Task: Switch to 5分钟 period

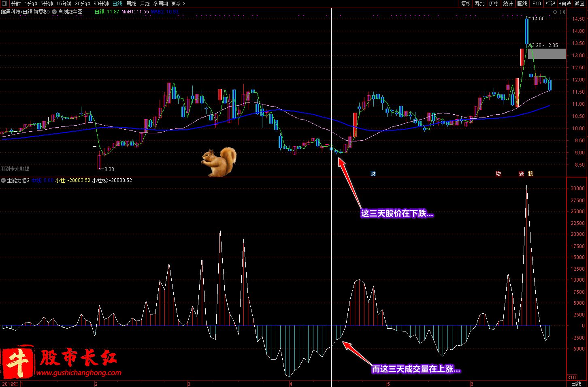Action: click(47, 4)
